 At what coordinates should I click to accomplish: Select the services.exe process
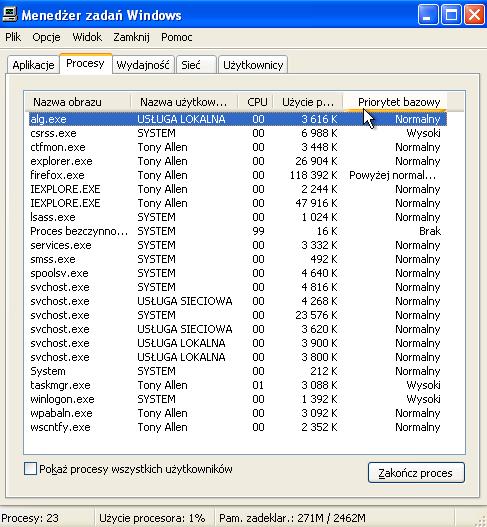(x=238, y=245)
